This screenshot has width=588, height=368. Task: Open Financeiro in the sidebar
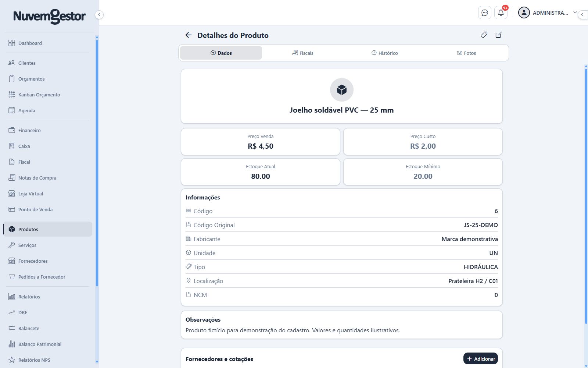pos(47,130)
